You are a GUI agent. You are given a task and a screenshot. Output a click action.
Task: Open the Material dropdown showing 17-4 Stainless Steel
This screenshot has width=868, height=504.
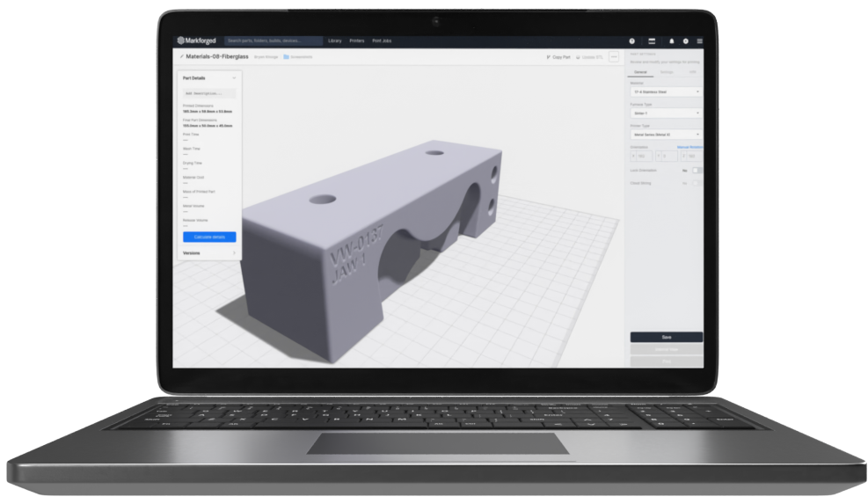(x=666, y=91)
